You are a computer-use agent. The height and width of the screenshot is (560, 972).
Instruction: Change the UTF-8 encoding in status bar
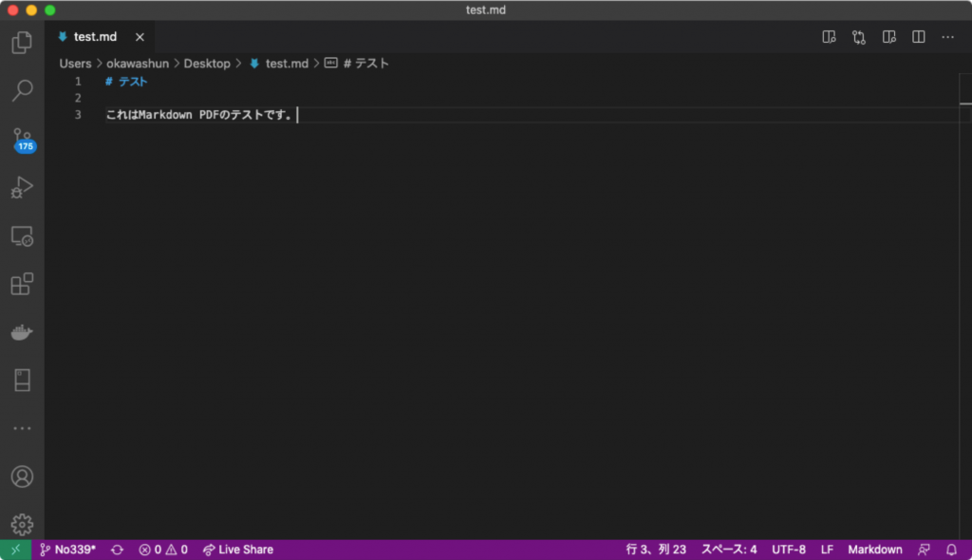pyautogui.click(x=789, y=549)
